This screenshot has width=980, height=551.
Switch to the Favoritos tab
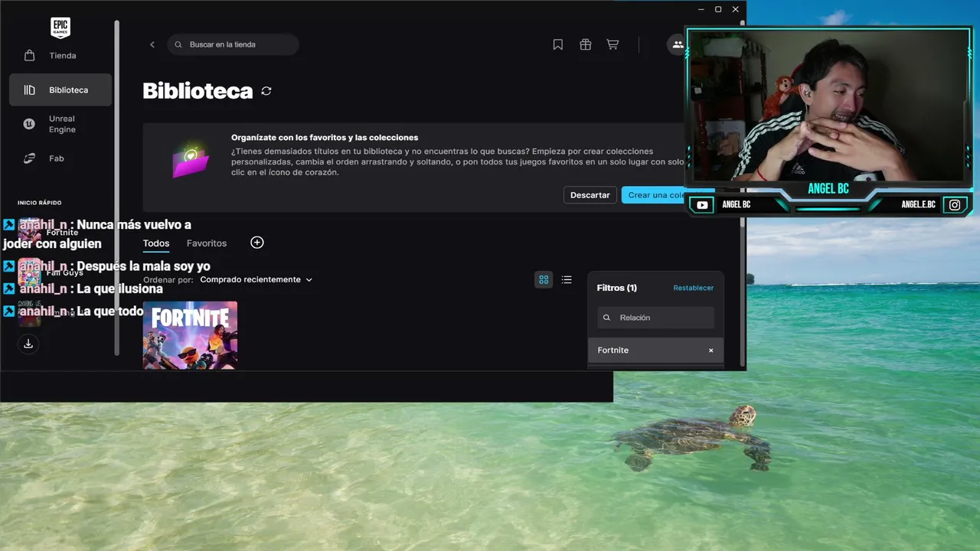207,243
